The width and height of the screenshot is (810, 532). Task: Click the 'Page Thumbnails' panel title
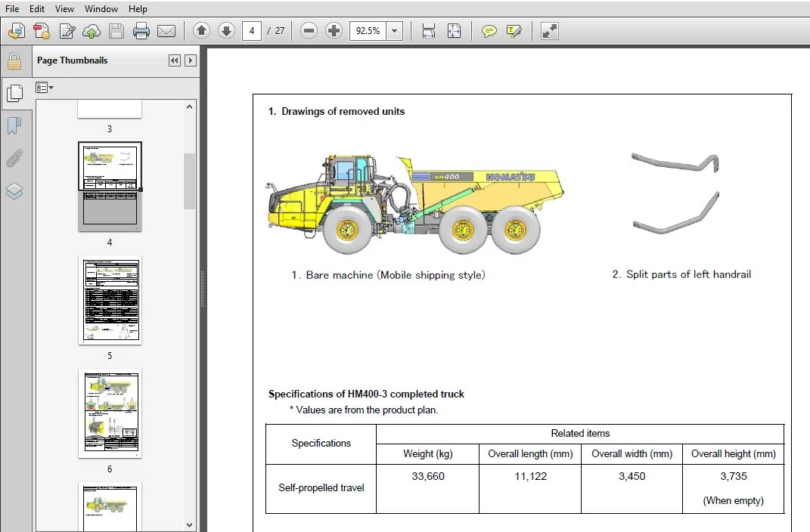click(73, 60)
